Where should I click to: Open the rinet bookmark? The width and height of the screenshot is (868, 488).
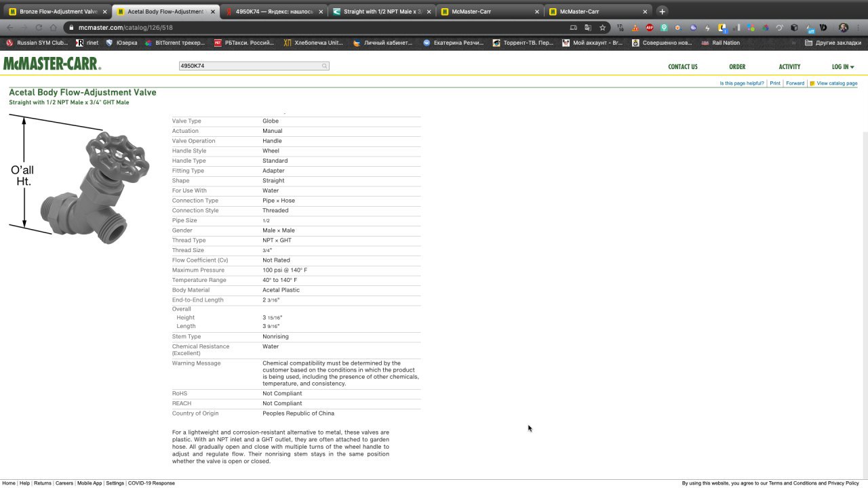[x=87, y=43]
